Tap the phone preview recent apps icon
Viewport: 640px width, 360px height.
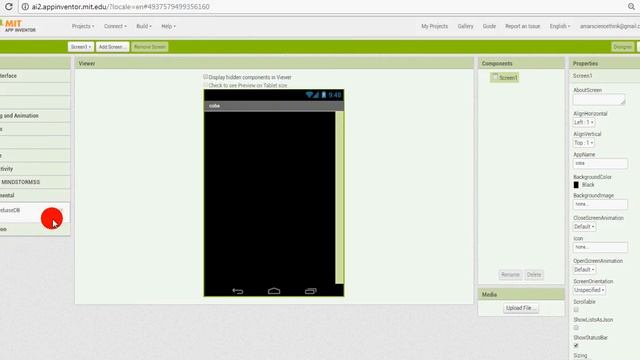[311, 291]
